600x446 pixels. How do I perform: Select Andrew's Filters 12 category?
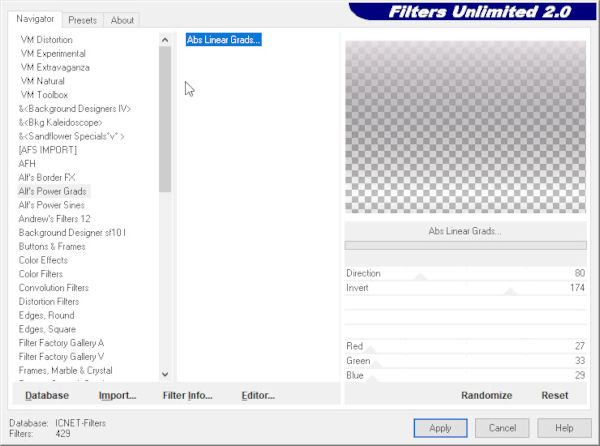54,219
